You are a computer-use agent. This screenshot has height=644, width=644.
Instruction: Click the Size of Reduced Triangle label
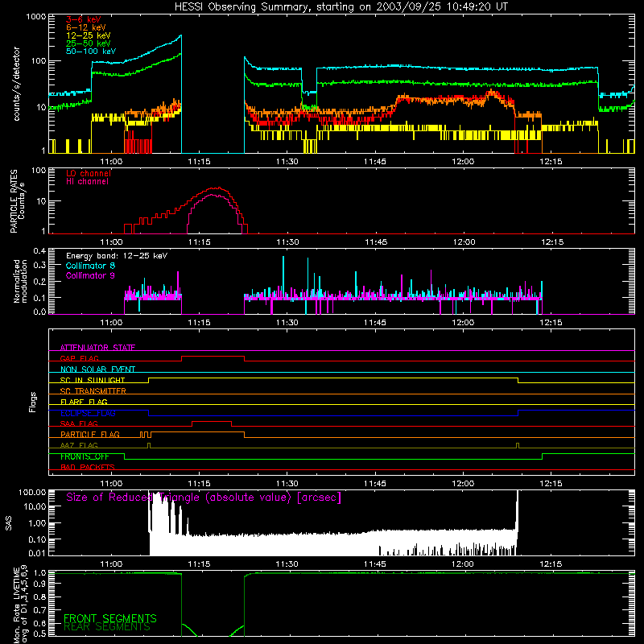click(204, 497)
